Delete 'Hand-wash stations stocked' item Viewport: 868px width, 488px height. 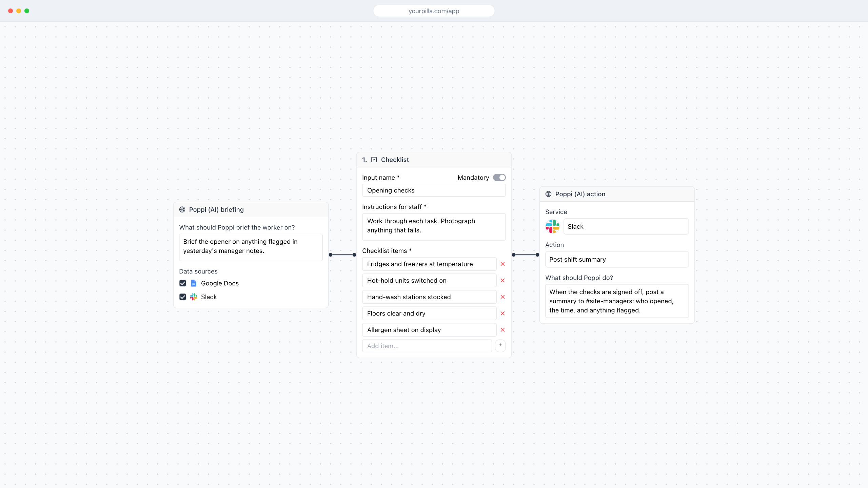pyautogui.click(x=502, y=297)
